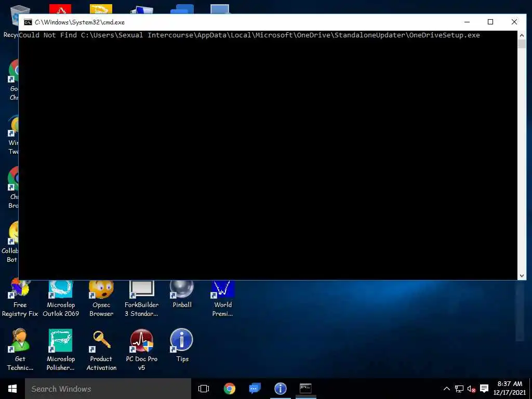This screenshot has height=399, width=532.
Task: Select the Google Chrome desktop shortcut
Action: pyautogui.click(x=13, y=79)
